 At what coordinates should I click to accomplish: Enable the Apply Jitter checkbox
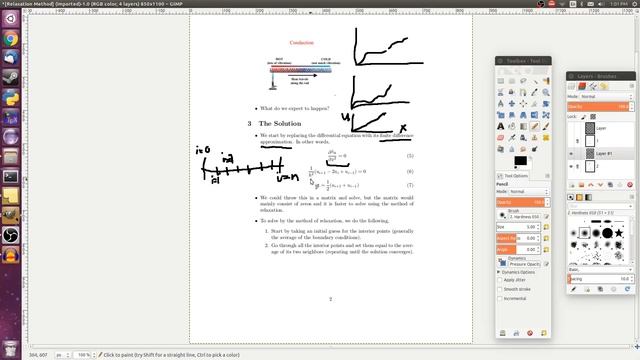[x=500, y=280]
